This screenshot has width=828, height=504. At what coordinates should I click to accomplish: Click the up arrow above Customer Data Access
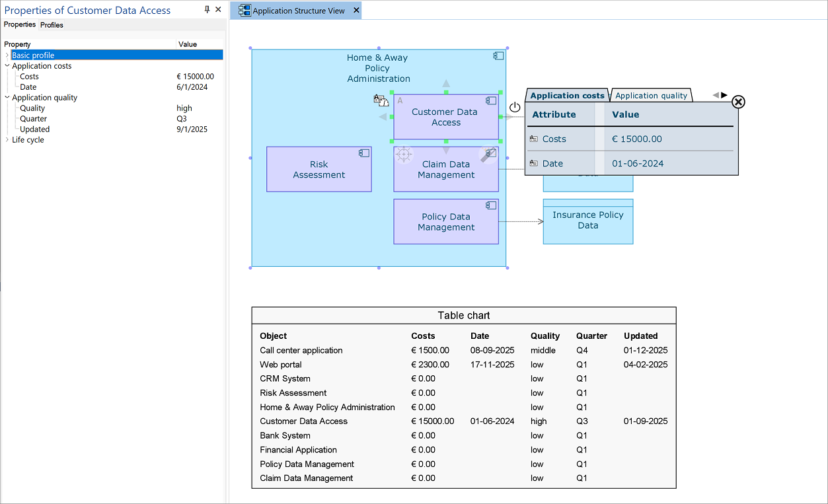tap(446, 84)
